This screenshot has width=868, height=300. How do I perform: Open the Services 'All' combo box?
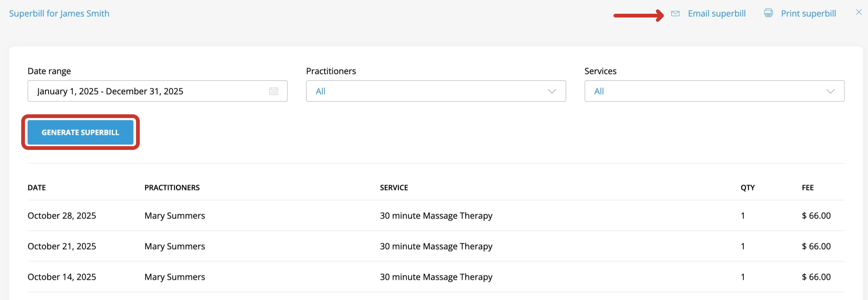coord(714,91)
